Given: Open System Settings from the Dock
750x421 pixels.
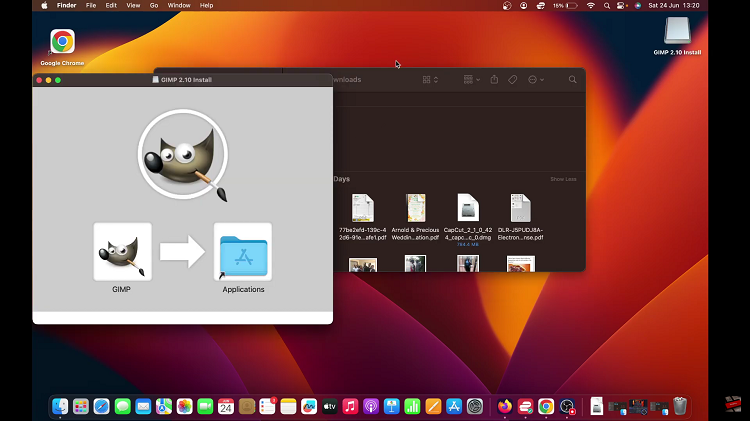Looking at the screenshot, I should coord(475,407).
